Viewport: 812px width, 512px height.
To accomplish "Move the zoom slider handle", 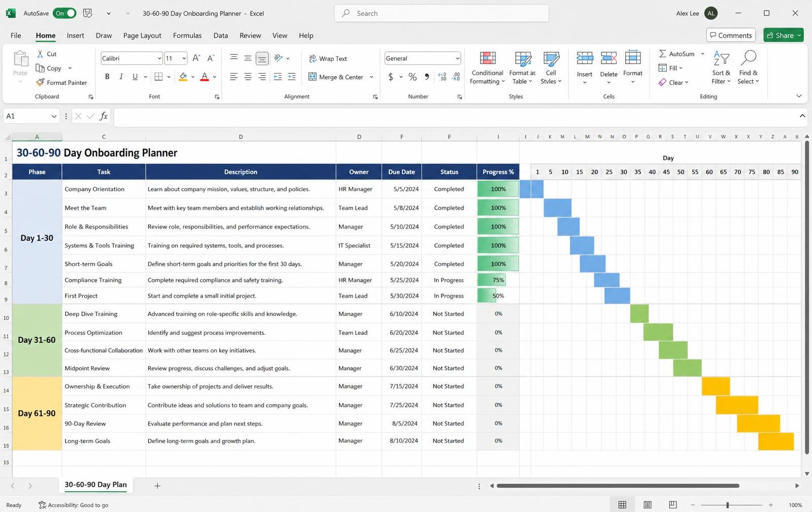I will pos(727,505).
